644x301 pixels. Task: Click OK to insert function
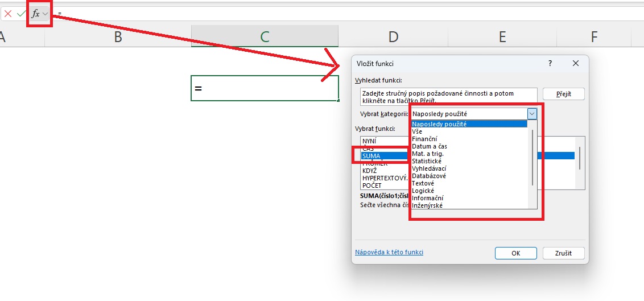click(x=515, y=253)
